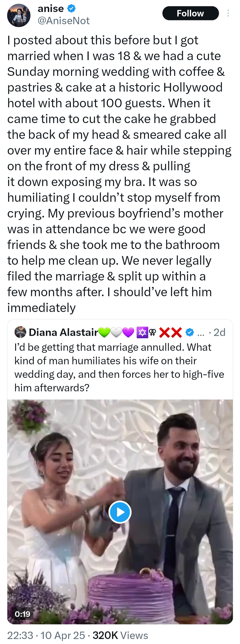Image resolution: width=240 pixels, height=644 pixels.
Task: Click the Star of David emoji
Action: (142, 333)
